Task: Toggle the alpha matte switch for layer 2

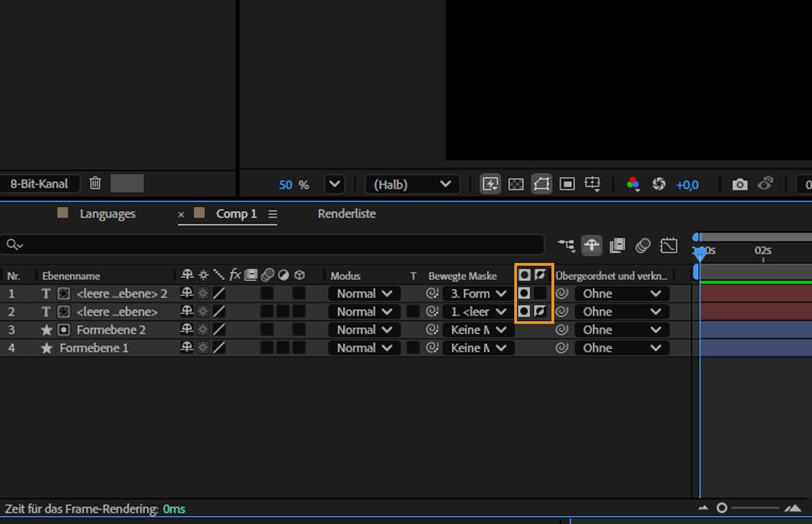Action: pyautogui.click(x=524, y=312)
